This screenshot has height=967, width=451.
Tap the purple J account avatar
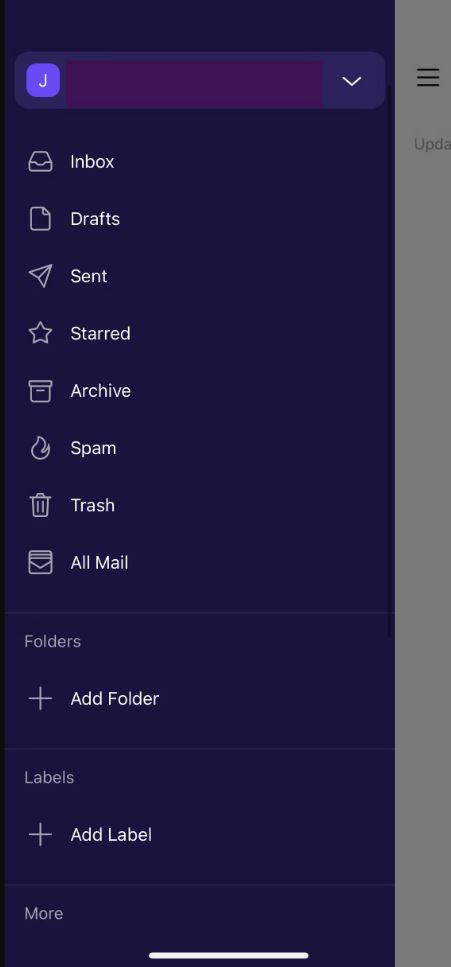(x=43, y=80)
